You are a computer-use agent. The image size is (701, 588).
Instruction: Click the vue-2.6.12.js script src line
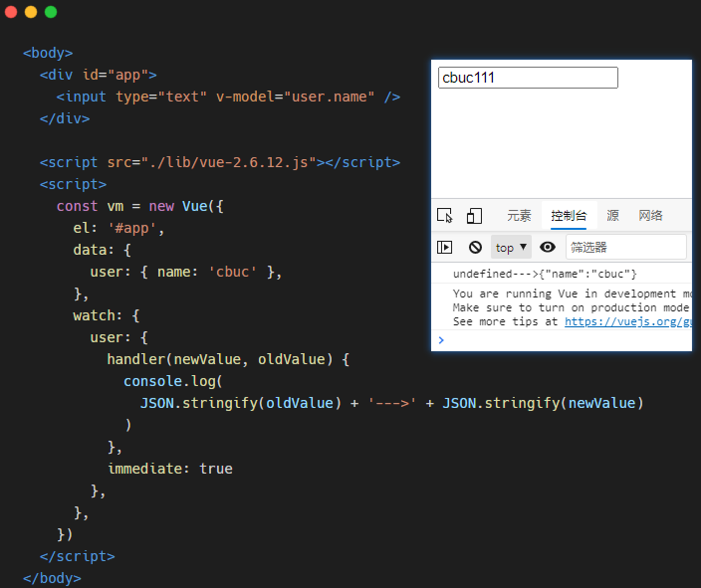click(220, 162)
